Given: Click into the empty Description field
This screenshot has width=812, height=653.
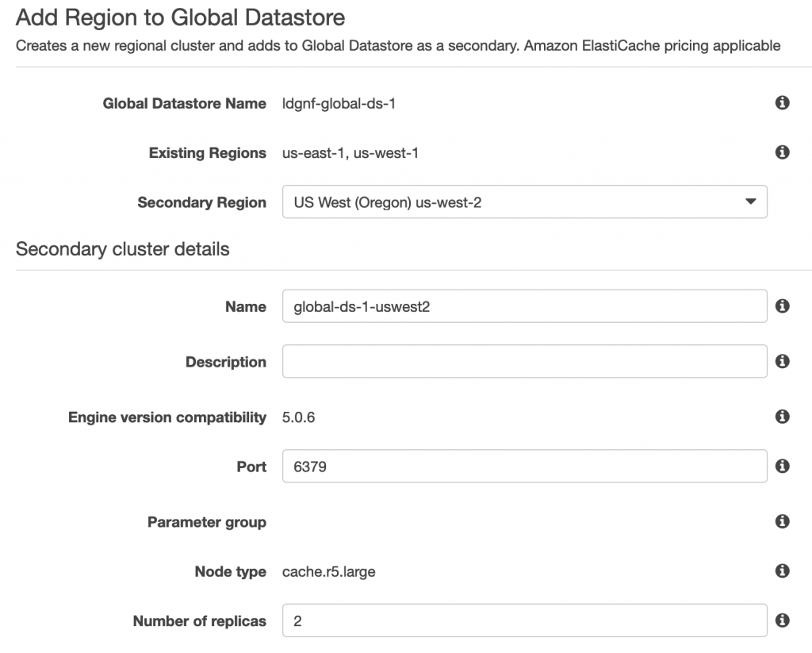Looking at the screenshot, I should pos(525,361).
